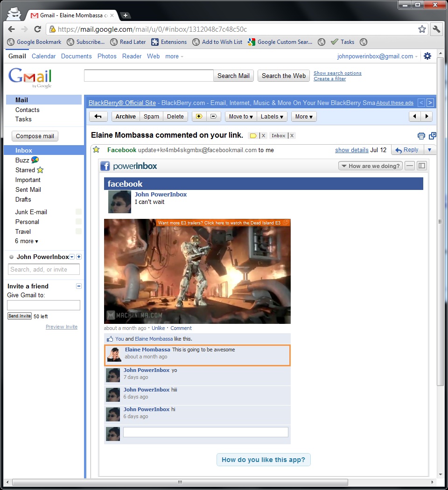Open John PowerInbox chat status dropdown
The height and width of the screenshot is (490, 448).
point(72,257)
